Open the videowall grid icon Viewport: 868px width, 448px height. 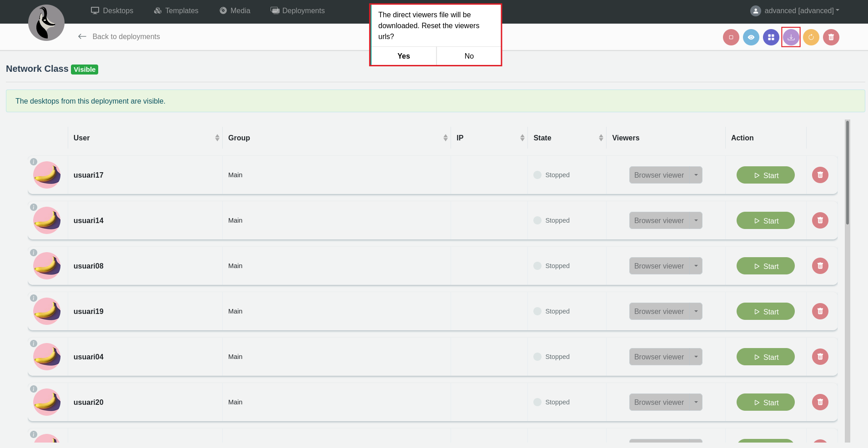pos(771,37)
